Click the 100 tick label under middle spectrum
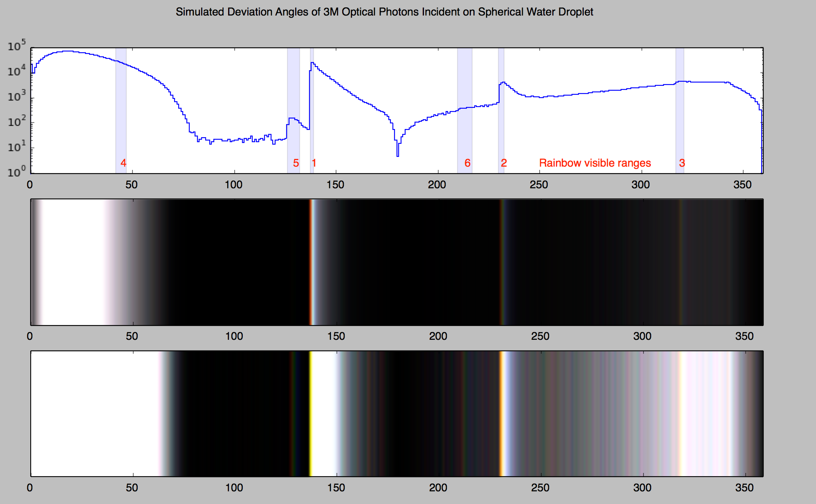Image resolution: width=816 pixels, height=504 pixels. (234, 336)
